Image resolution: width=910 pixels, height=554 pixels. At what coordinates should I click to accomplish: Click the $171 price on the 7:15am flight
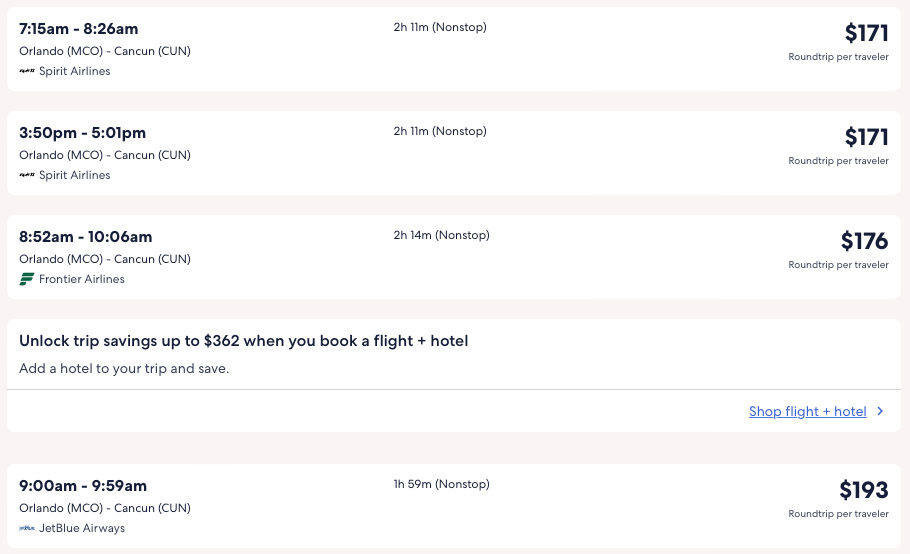866,33
